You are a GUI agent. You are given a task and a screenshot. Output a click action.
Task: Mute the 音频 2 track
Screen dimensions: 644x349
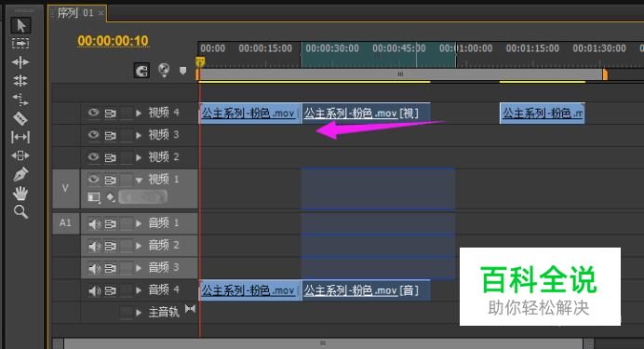click(x=94, y=246)
